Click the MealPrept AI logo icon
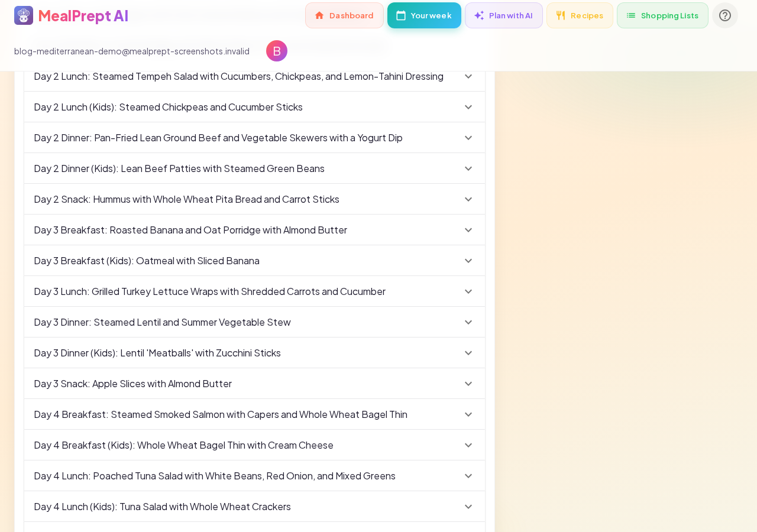The width and height of the screenshot is (757, 532). (x=24, y=15)
